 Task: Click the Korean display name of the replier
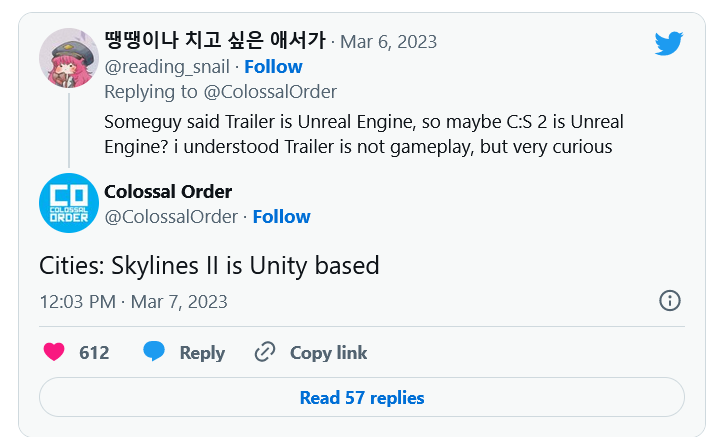[215, 41]
